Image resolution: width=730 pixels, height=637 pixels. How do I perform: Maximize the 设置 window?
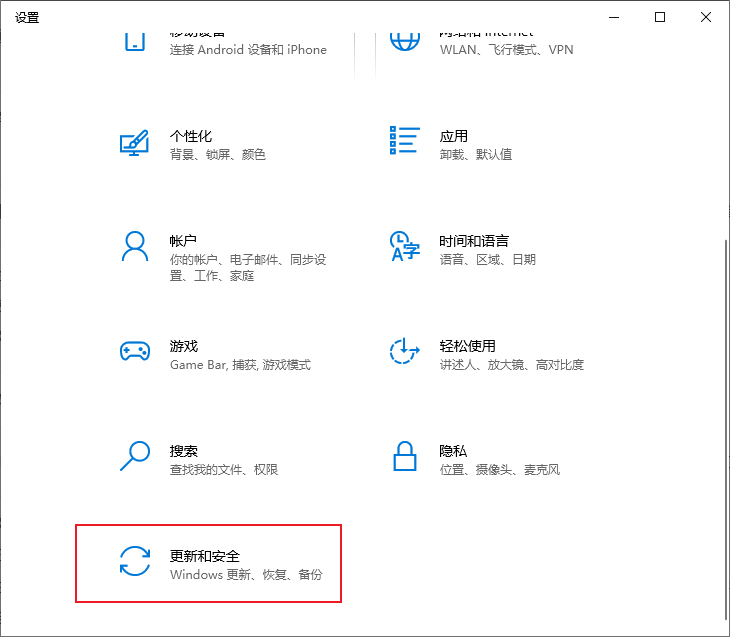[660, 18]
